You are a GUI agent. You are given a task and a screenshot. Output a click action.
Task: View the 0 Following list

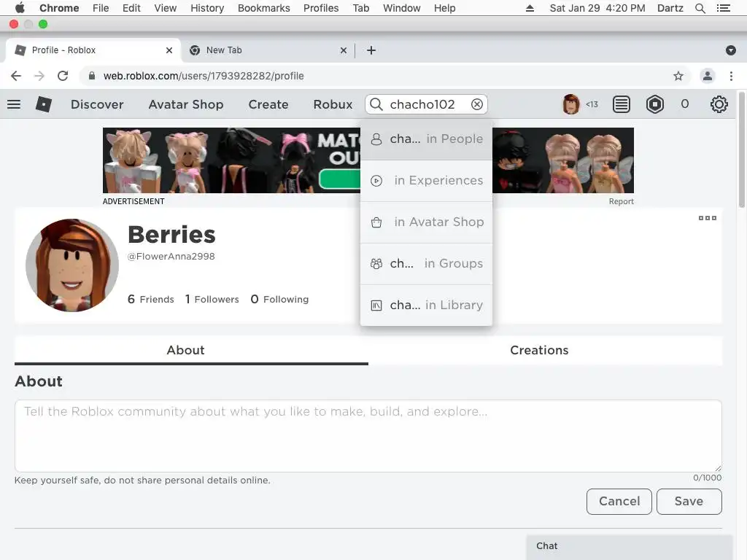279,299
